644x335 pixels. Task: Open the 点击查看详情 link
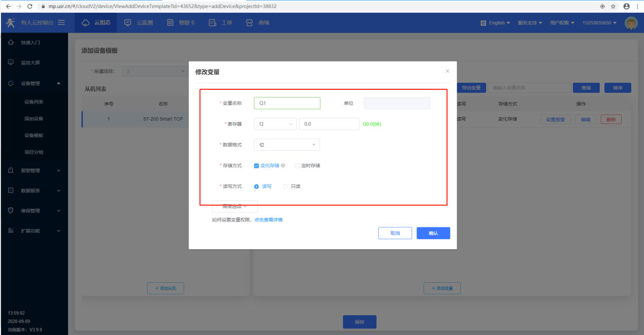point(268,220)
